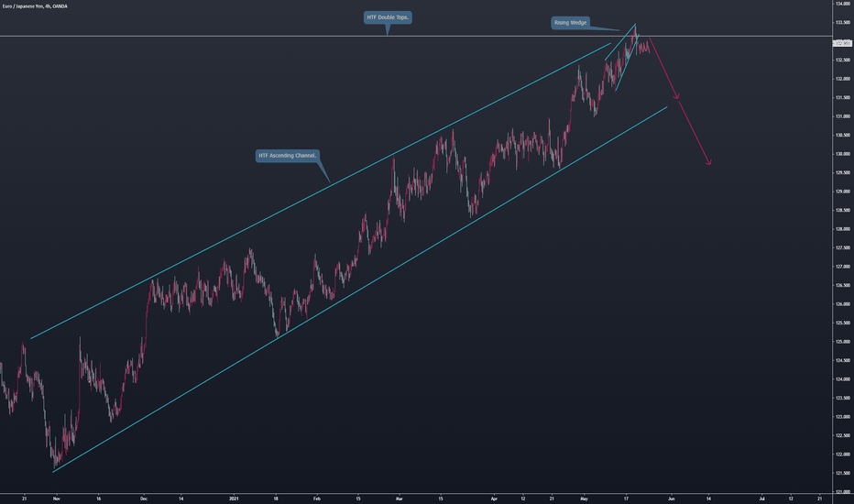Click the 127.000 price axis label
Viewport: 854px width, 504px height.
843,267
